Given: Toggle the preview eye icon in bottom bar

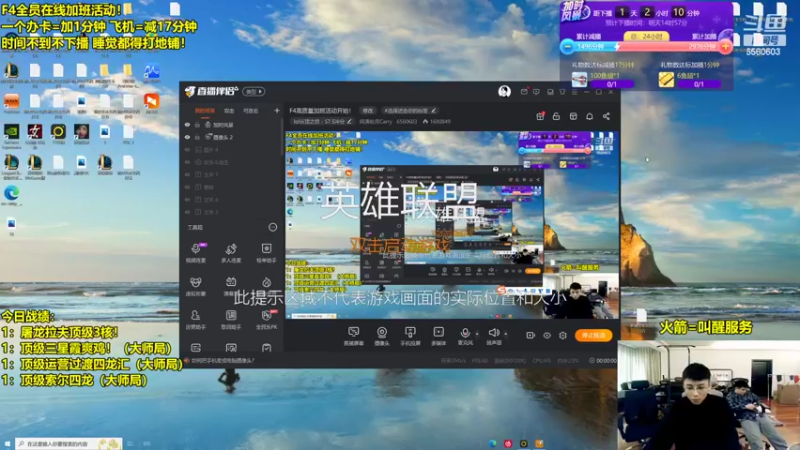Looking at the screenshot, I should (546, 335).
